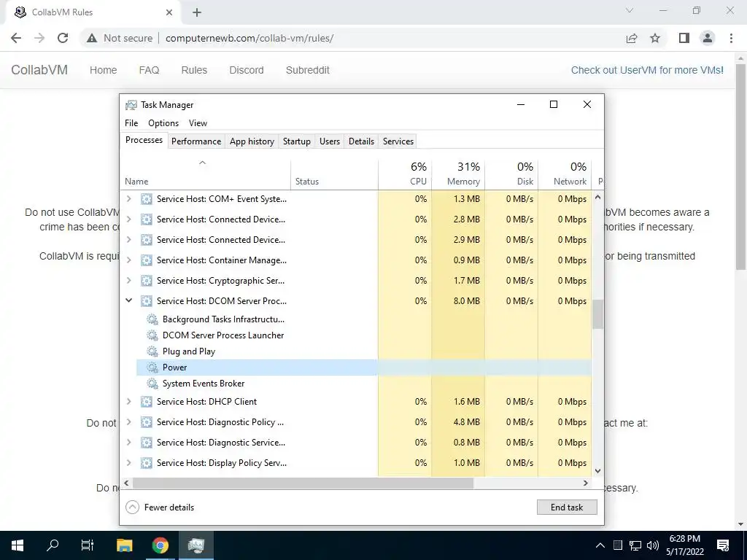Click the Task Manager vertical scrollbar thumb
Screen dimensions: 747x560
597,314
